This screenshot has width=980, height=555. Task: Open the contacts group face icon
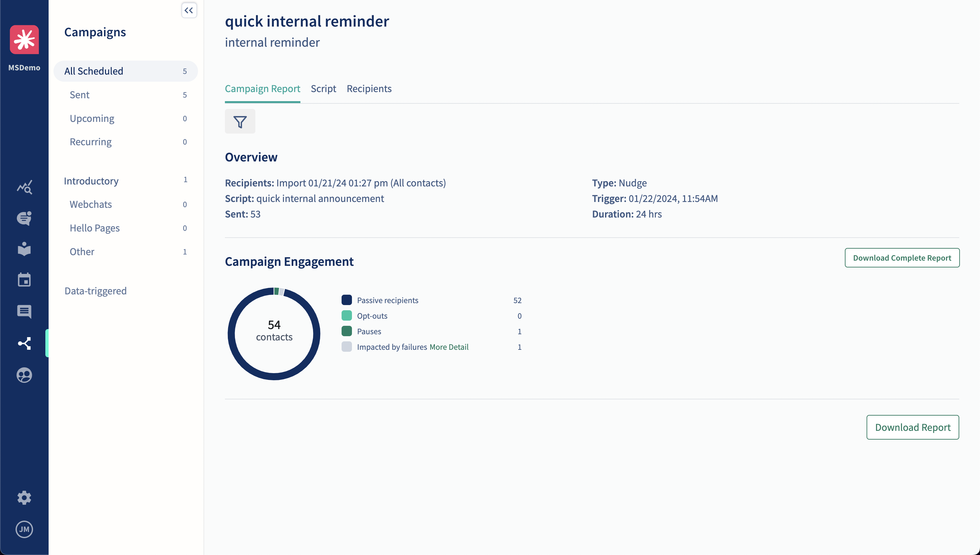click(24, 375)
